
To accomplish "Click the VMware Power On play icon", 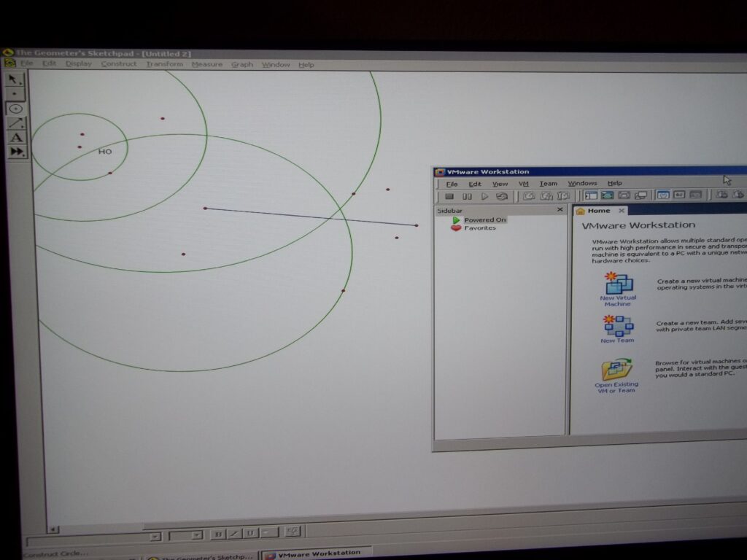I will (484, 196).
